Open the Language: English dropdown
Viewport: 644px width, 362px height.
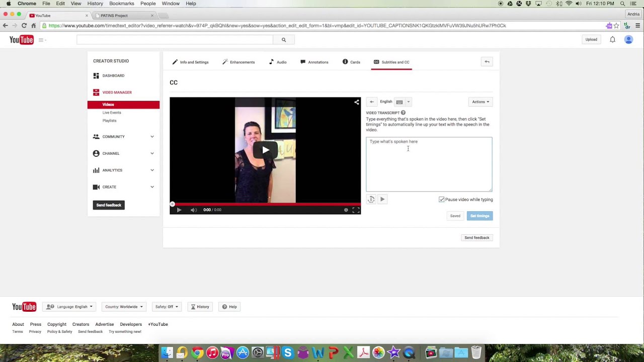(70, 307)
